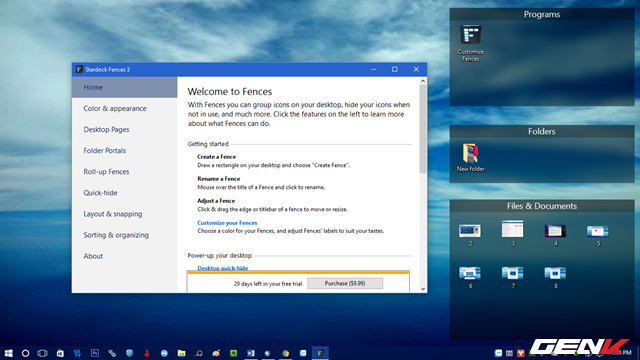640x360 pixels.
Task: Click the Purchase ($9.99) button
Action: 345,283
